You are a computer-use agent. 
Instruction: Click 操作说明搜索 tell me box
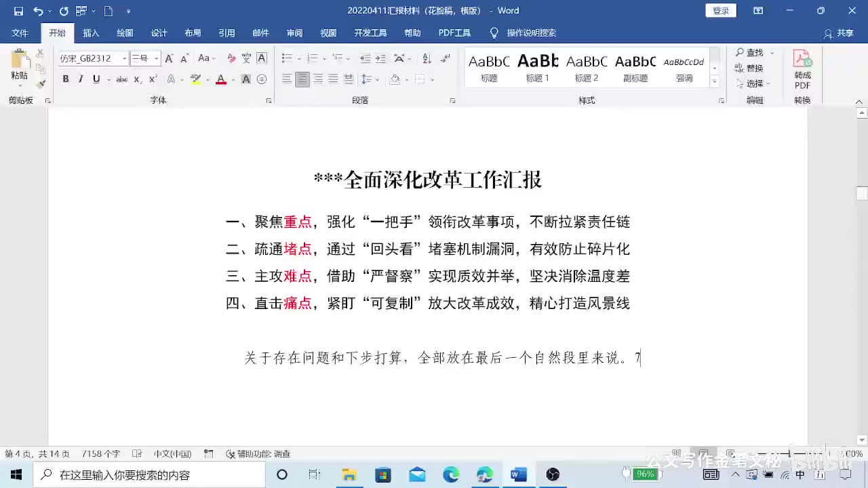tap(523, 33)
